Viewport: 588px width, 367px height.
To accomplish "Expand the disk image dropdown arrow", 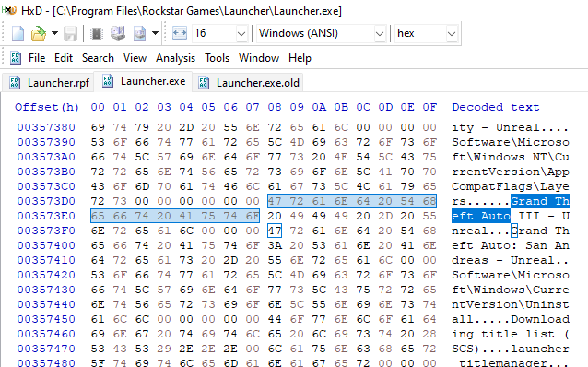I will [155, 33].
